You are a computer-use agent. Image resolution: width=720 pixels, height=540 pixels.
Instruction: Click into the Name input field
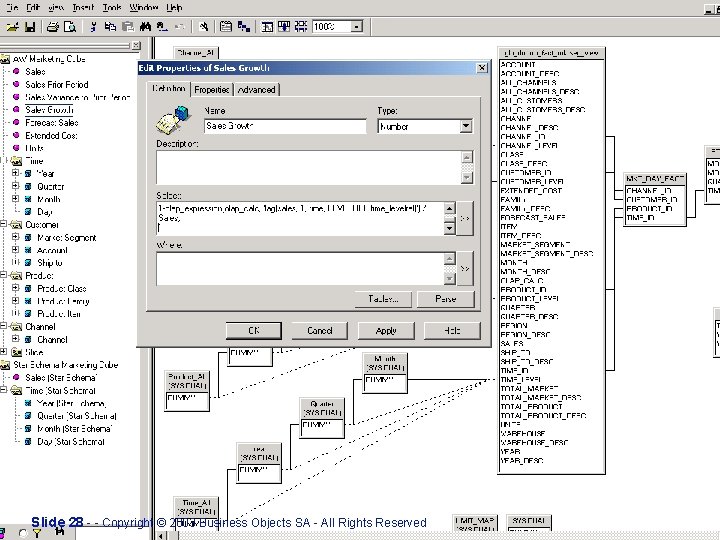click(285, 126)
